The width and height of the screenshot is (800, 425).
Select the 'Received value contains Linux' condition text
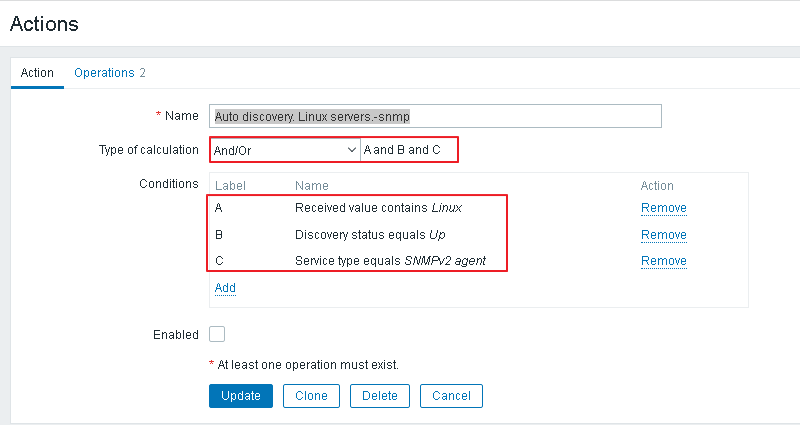pos(378,208)
